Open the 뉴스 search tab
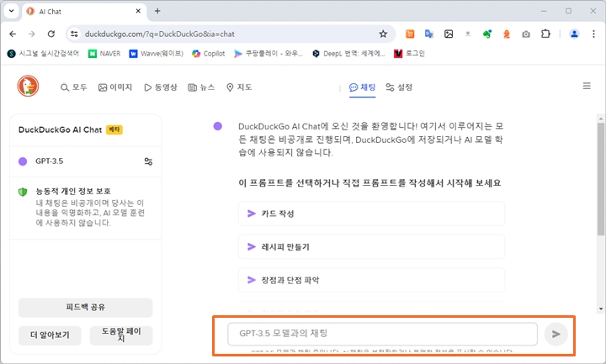This screenshot has height=364, width=606. [201, 87]
